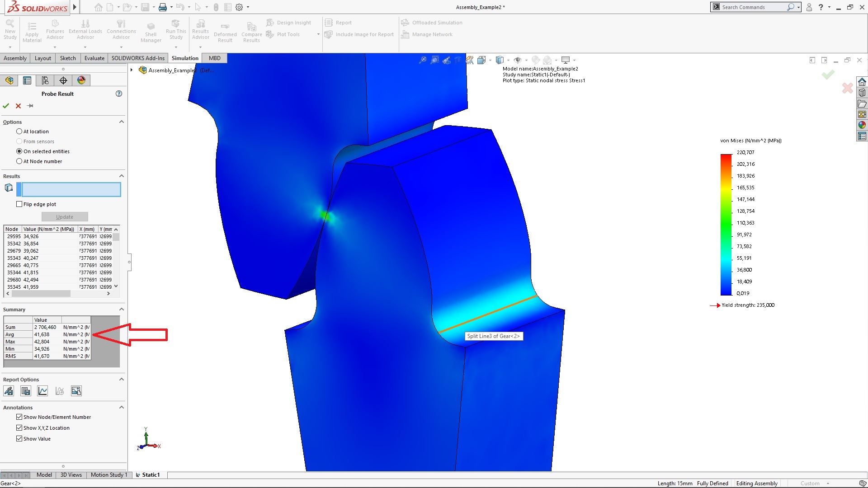Open Options gear in top toolbar
The image size is (868, 488).
(x=239, y=7)
